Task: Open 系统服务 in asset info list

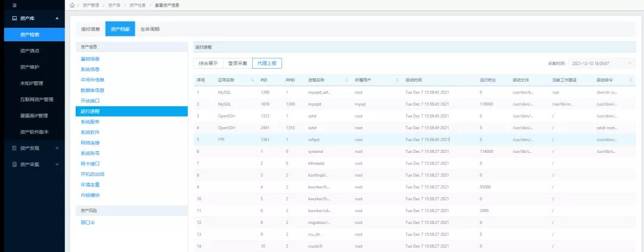Action: [x=90, y=122]
